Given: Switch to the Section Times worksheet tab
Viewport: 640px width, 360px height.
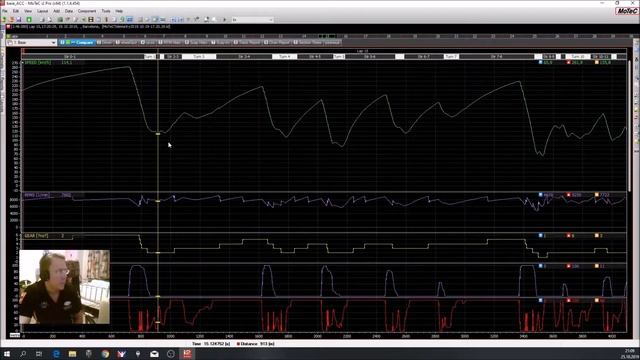Looking at the screenshot, I should (309, 42).
